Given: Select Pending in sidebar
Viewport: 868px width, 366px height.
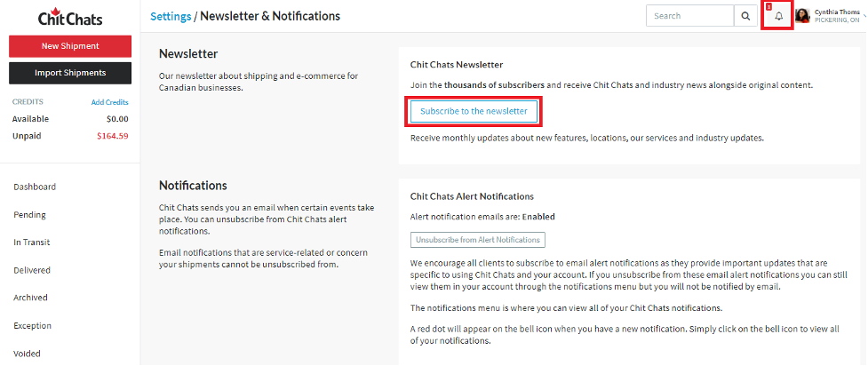Looking at the screenshot, I should 30,215.
